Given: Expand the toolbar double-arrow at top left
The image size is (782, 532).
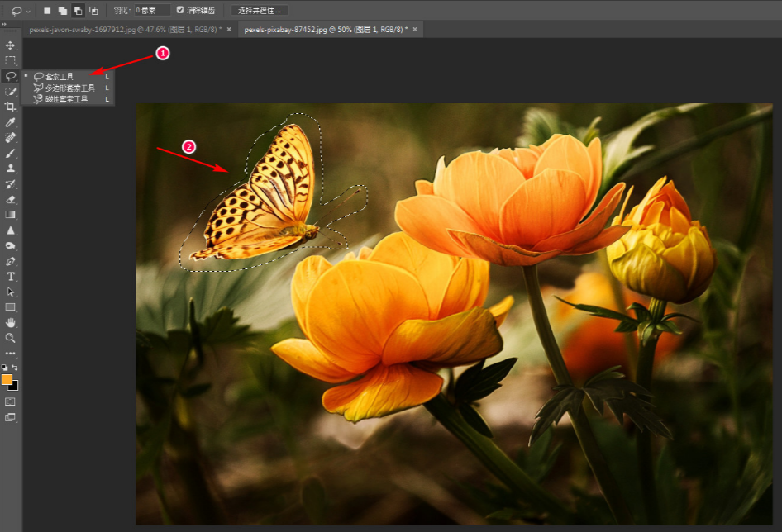Looking at the screenshot, I should (x=4, y=24).
